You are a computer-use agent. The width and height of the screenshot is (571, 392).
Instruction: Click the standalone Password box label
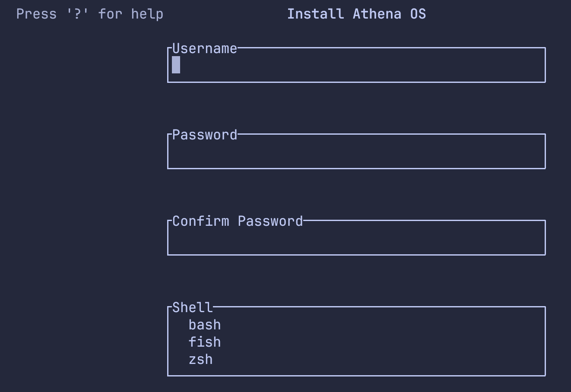tap(205, 135)
